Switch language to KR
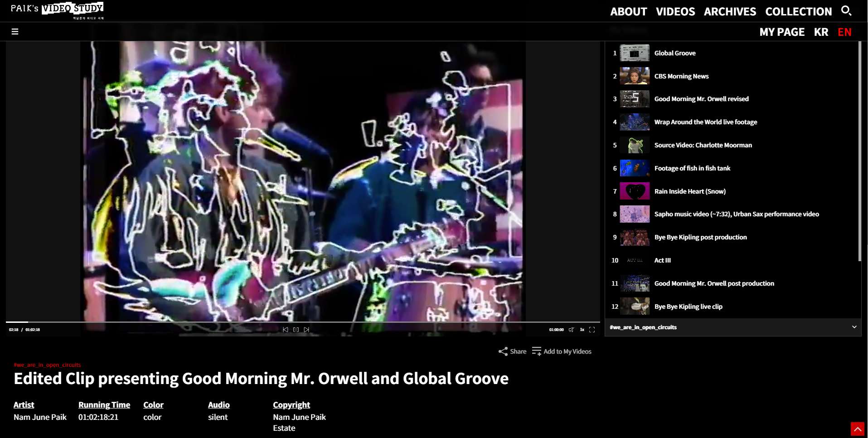The image size is (868, 438). [x=821, y=32]
